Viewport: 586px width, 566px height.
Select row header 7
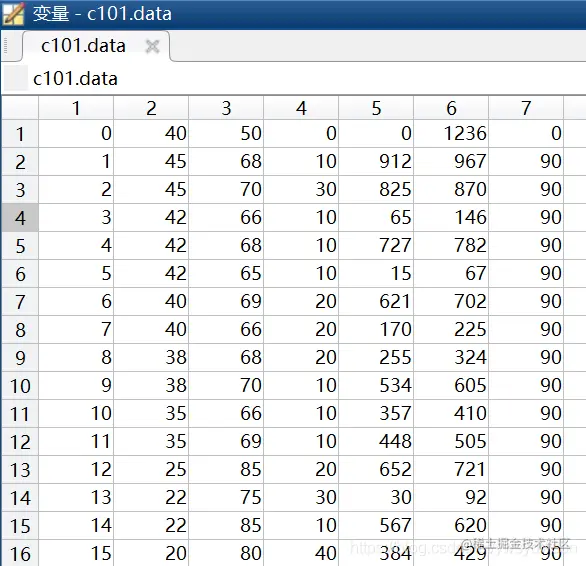tap(20, 302)
